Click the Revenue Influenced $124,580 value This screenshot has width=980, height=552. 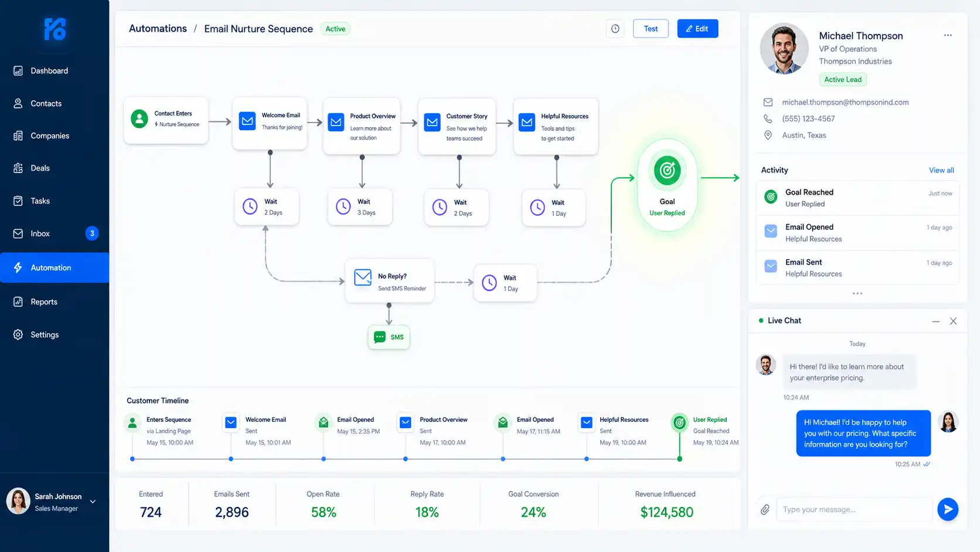666,512
